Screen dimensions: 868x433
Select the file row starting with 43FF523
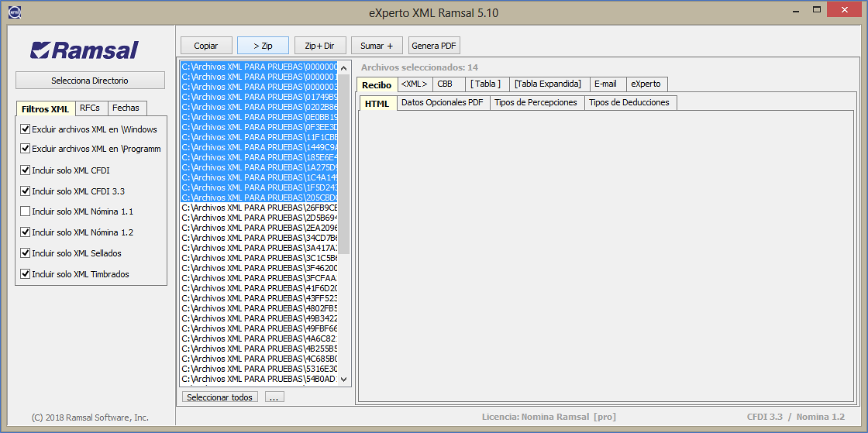click(259, 298)
